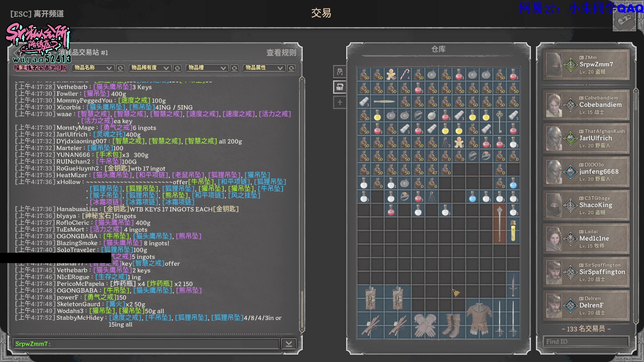This screenshot has height=362, width=644.
Task: Open the 物品稀有度 rarity dropdown
Action: [x=150, y=68]
